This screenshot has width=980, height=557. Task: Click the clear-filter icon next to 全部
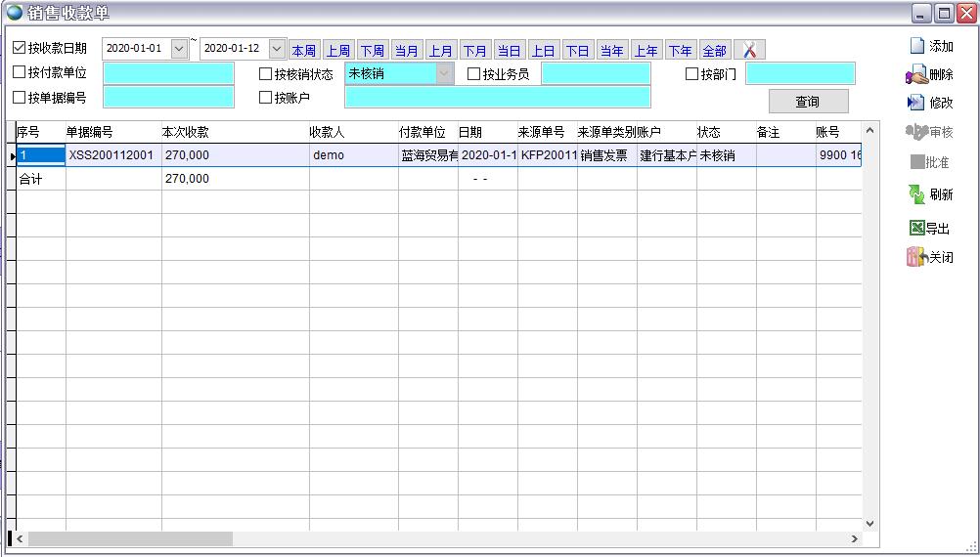(x=749, y=51)
